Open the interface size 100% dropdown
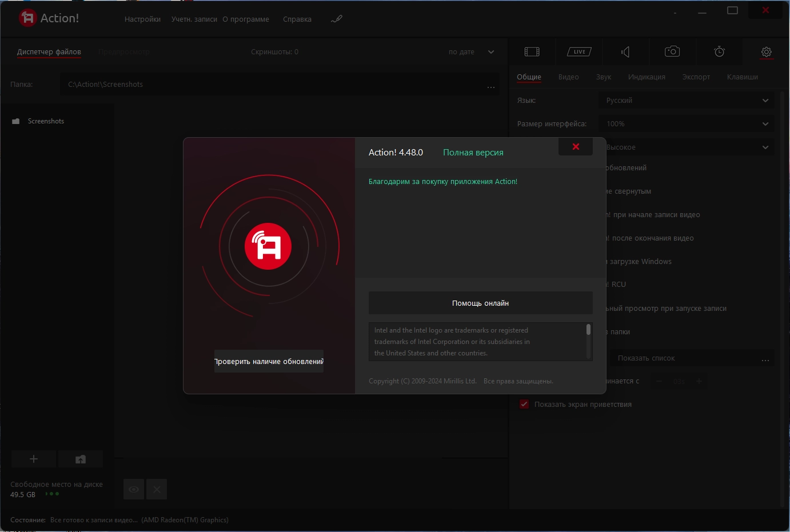This screenshot has width=790, height=532. point(686,124)
